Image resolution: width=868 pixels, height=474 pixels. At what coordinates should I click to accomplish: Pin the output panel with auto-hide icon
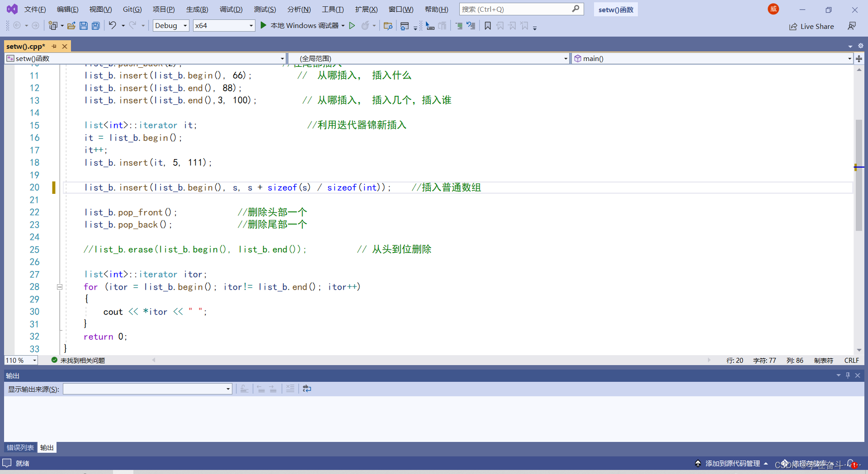(848, 375)
